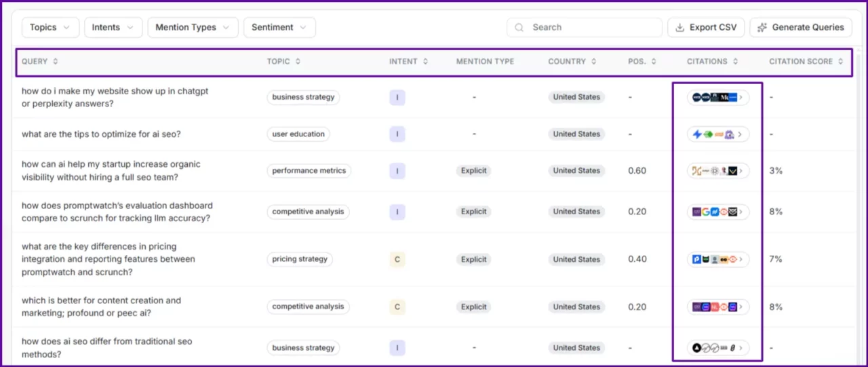Click query about ai seo versus traditional seo
The image size is (868, 367).
pyautogui.click(x=107, y=347)
